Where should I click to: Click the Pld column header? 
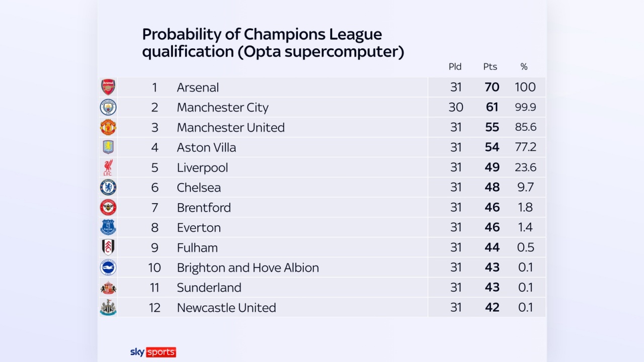[x=455, y=67]
